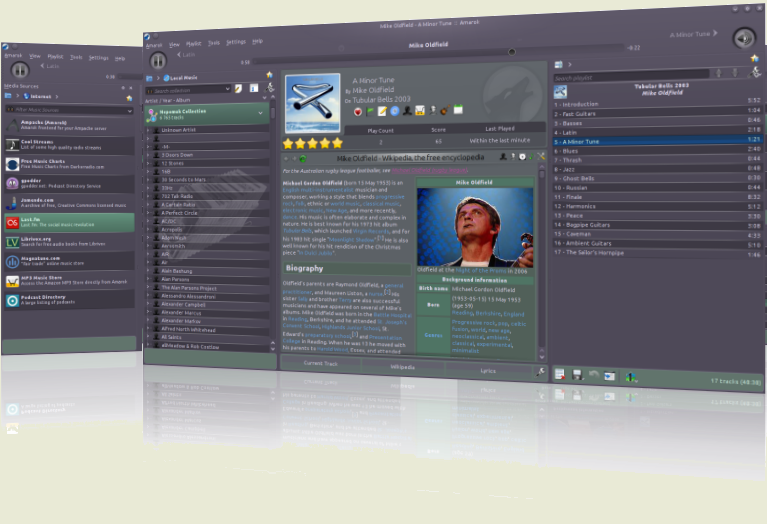Undo last playlist change
Viewport: 767px width, 524px height.
pyautogui.click(x=593, y=375)
